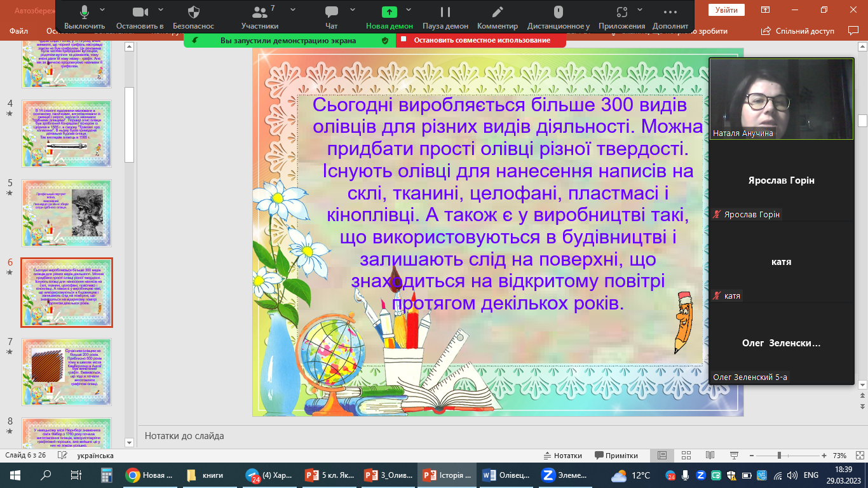Image resolution: width=868 pixels, height=488 pixels.
Task: Click Олег Зеленский participant tile
Action: point(781,343)
